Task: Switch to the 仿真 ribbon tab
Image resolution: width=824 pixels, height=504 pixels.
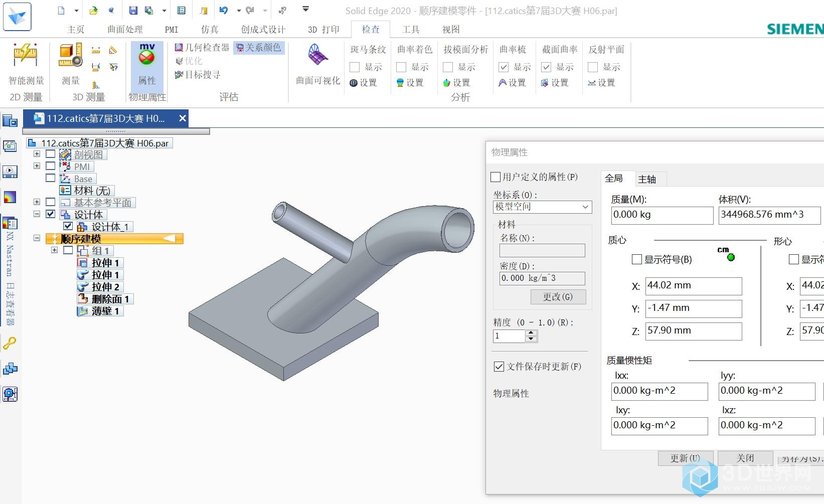Action: point(210,30)
